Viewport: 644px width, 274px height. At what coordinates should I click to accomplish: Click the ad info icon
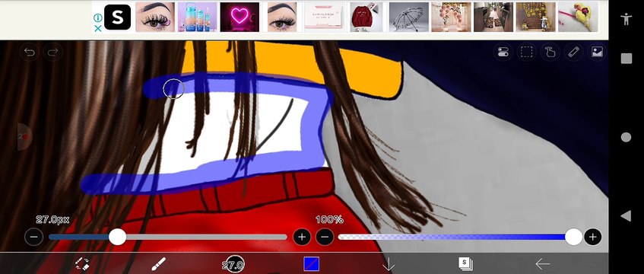(x=98, y=18)
